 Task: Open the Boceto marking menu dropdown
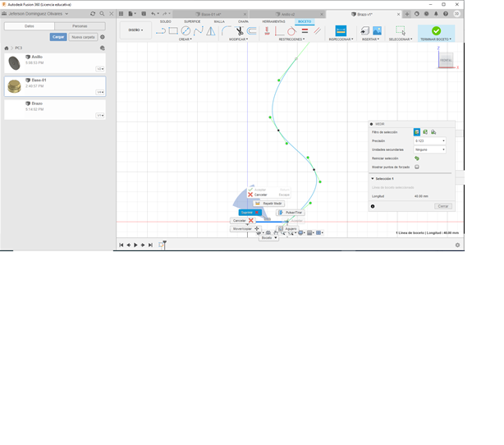tap(268, 237)
